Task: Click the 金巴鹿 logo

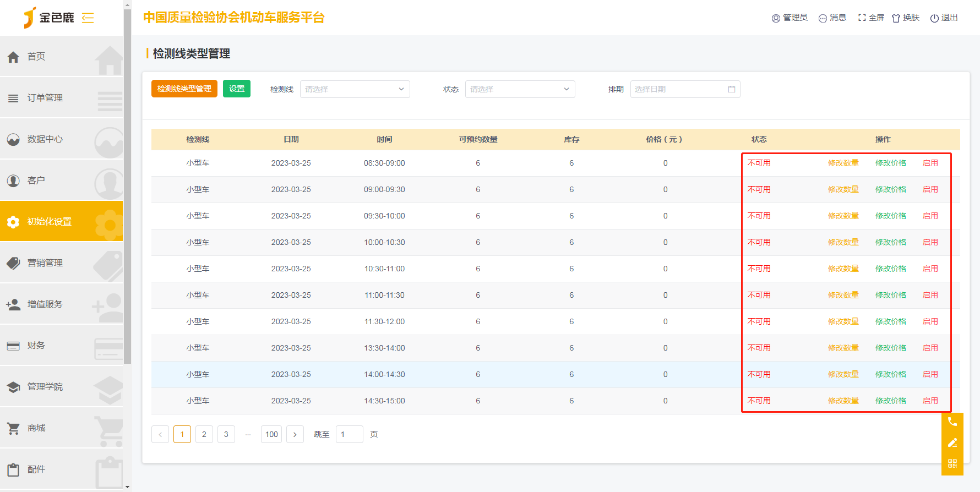Action: point(48,18)
